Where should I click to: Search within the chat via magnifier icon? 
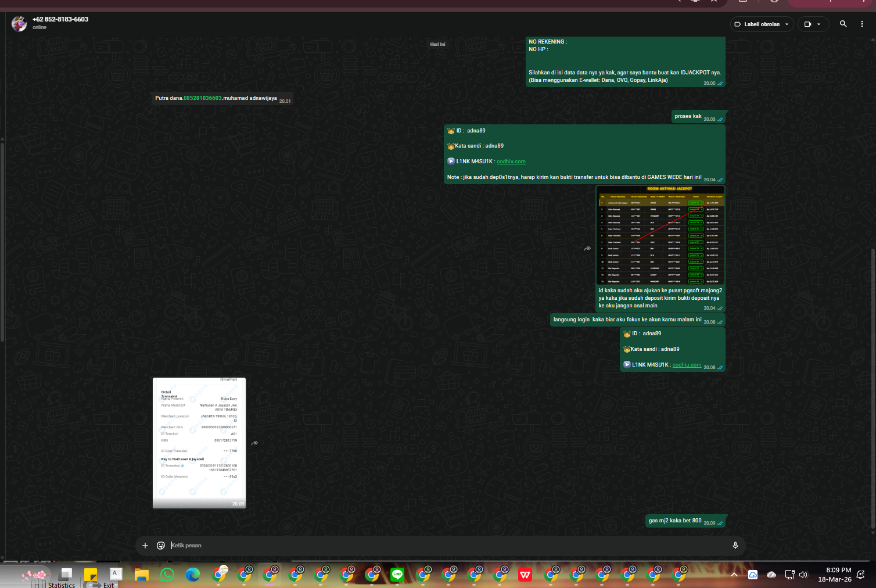pos(843,24)
